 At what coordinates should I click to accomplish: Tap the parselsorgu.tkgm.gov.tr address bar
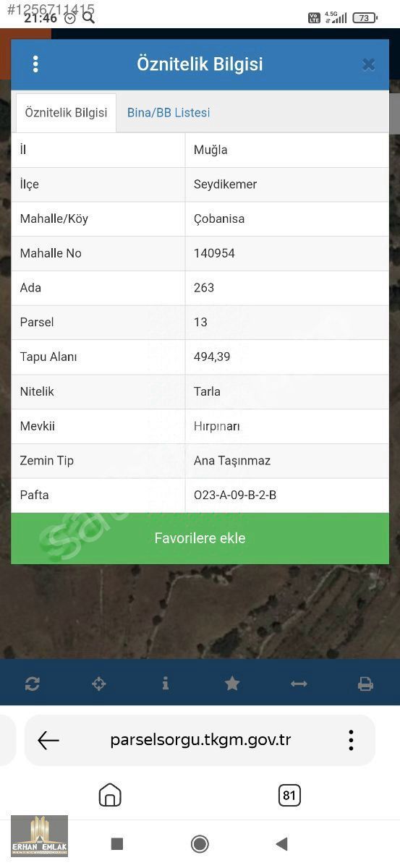[200, 740]
